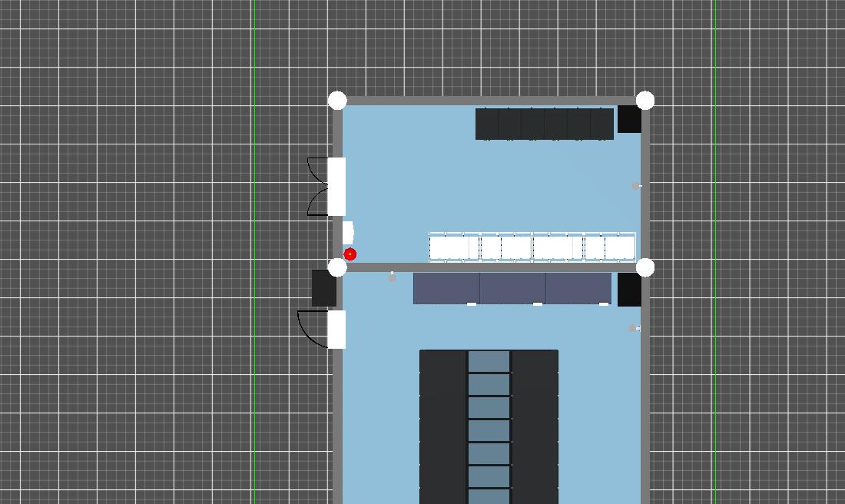Click the red fire alarm marker
Screen dimensions: 845x504
350,254
